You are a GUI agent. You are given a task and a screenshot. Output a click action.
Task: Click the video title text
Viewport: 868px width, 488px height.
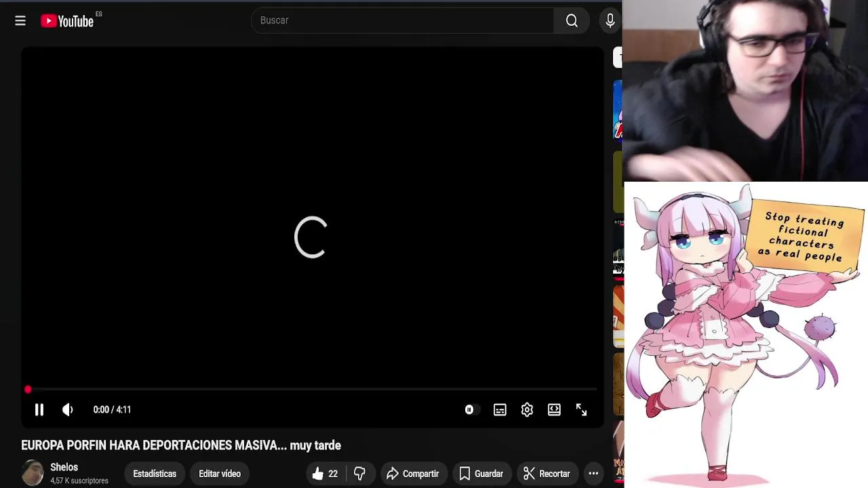(181, 445)
